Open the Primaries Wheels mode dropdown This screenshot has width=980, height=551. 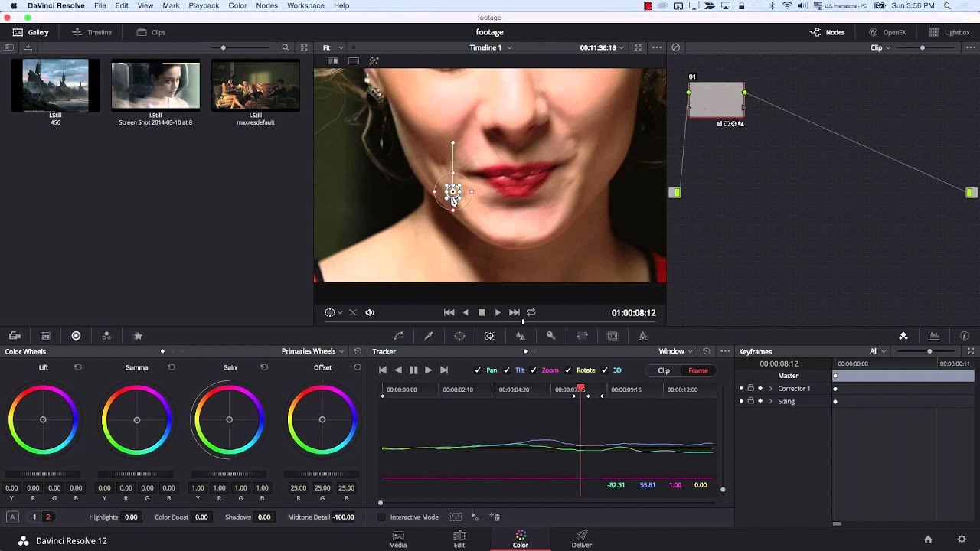coord(313,351)
